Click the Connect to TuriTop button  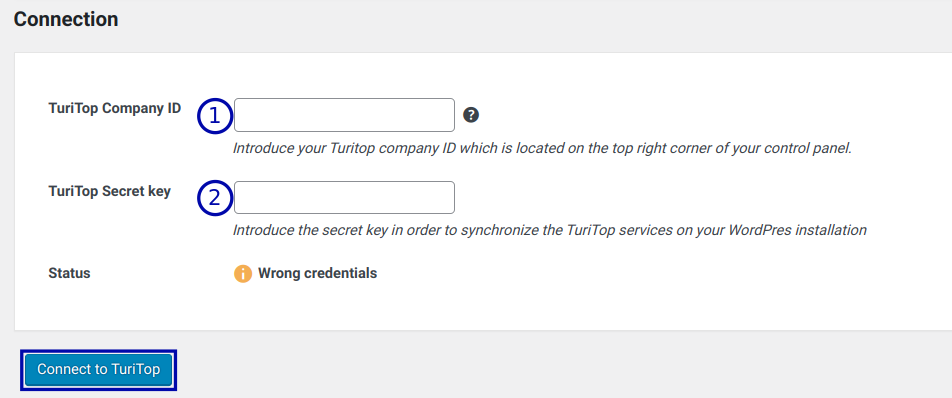(98, 369)
